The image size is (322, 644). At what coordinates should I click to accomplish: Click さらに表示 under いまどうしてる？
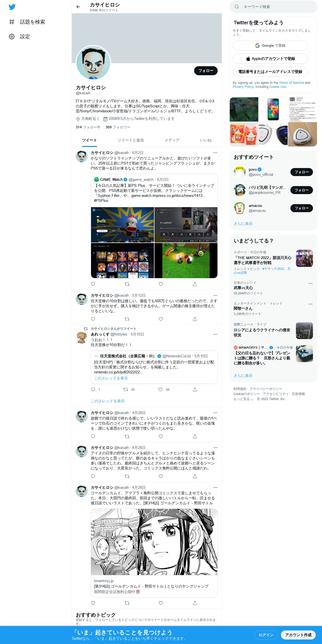pyautogui.click(x=243, y=376)
